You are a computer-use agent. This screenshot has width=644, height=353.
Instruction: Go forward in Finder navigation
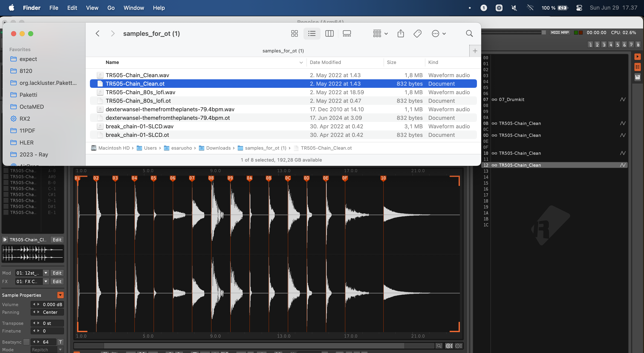click(x=113, y=33)
